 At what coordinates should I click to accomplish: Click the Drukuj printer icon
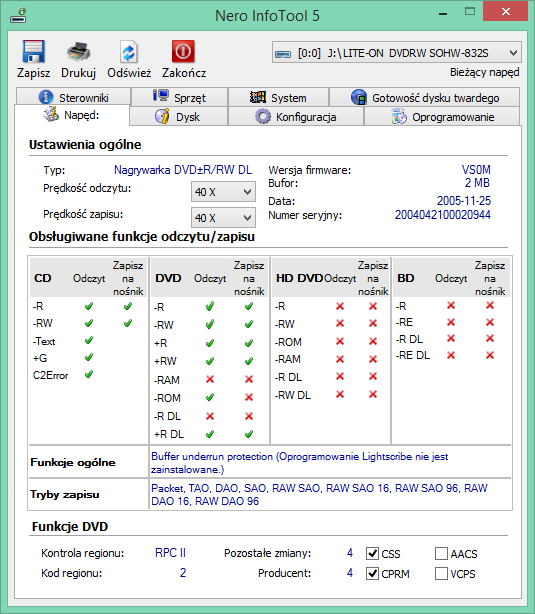click(x=79, y=52)
